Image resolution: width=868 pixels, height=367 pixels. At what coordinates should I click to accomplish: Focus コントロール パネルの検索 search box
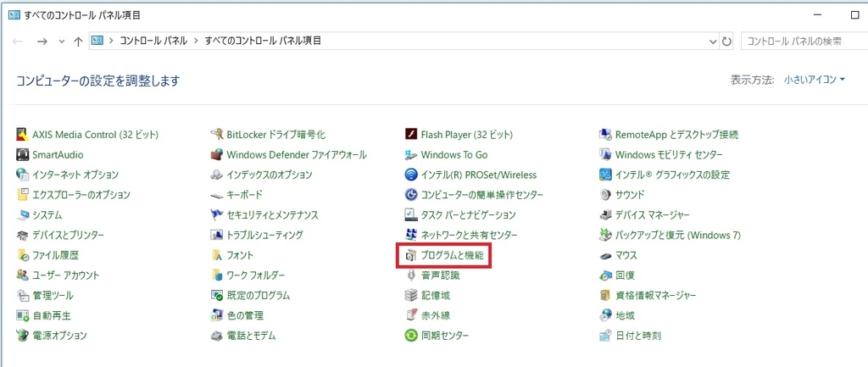pyautogui.click(x=804, y=41)
